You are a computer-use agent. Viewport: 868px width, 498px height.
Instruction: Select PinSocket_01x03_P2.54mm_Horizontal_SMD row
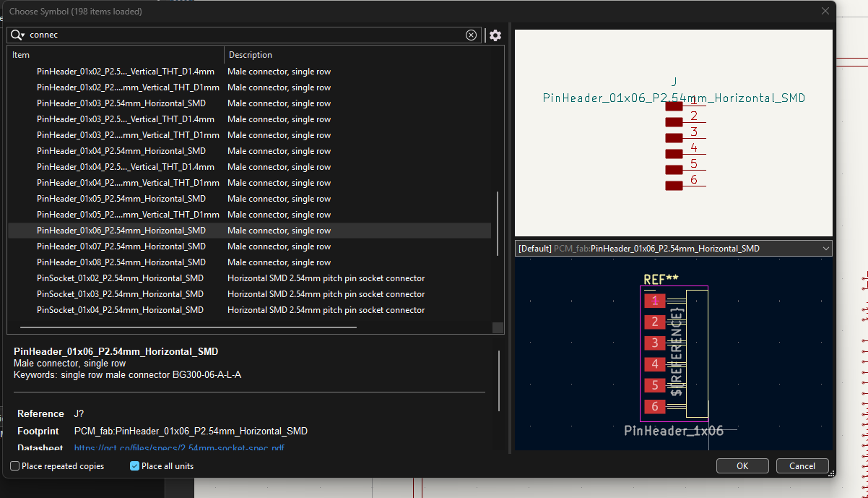(x=249, y=294)
